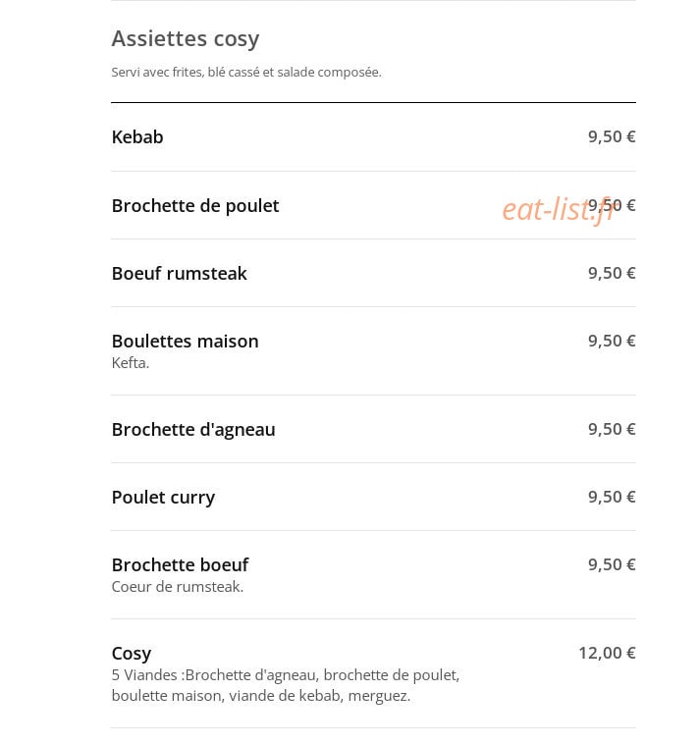Click the Poulet curry 9,50 € price
This screenshot has width=700, height=745.
(612, 497)
